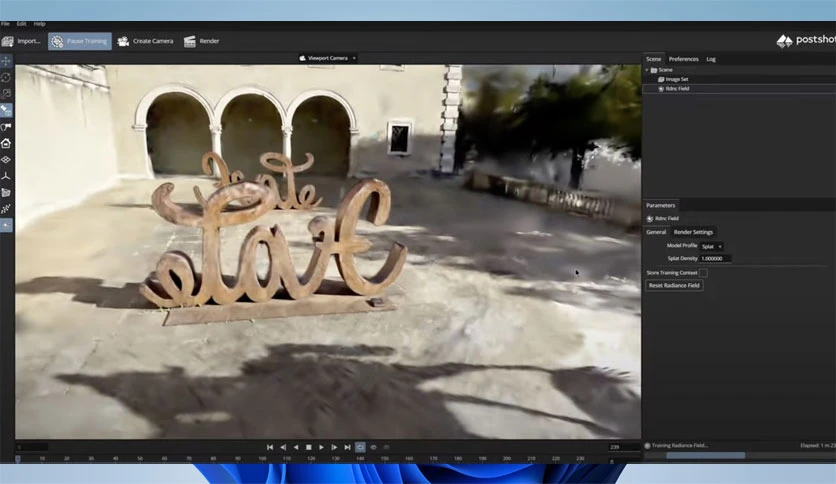The width and height of the screenshot is (836, 484).
Task: Toggle the loop playback button
Action: pos(360,447)
